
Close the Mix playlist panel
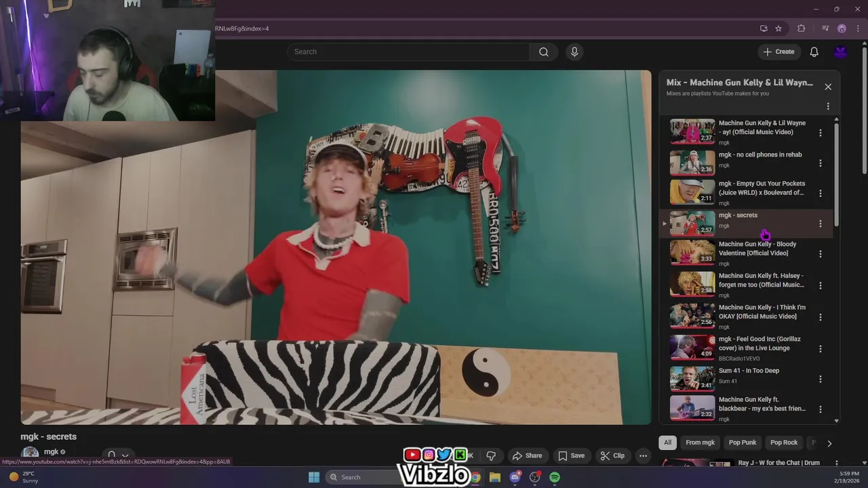(828, 87)
